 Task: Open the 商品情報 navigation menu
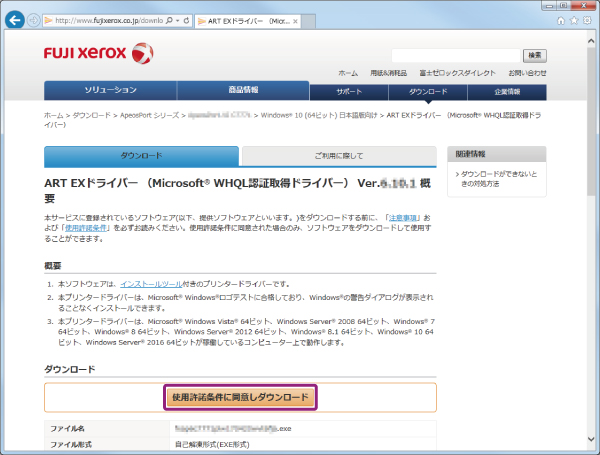coord(243,91)
